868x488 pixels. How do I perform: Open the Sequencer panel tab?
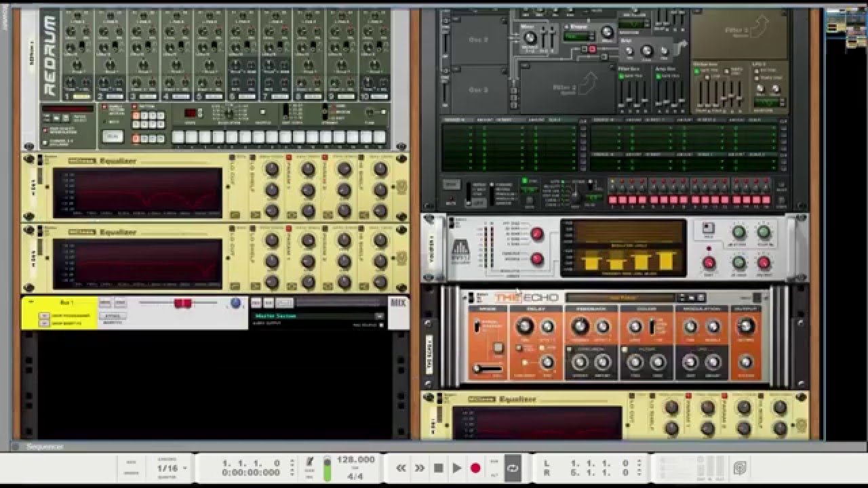(43, 447)
